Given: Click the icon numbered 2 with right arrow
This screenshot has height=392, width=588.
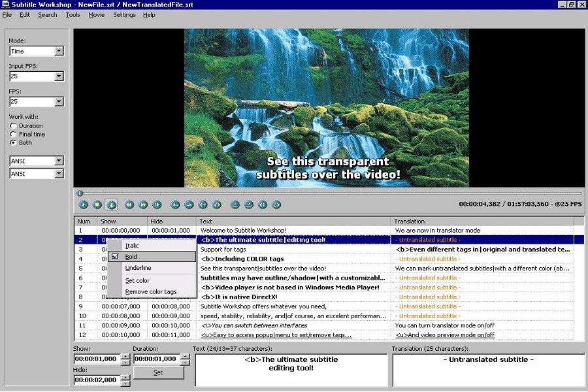Looking at the screenshot, I should 276,204.
